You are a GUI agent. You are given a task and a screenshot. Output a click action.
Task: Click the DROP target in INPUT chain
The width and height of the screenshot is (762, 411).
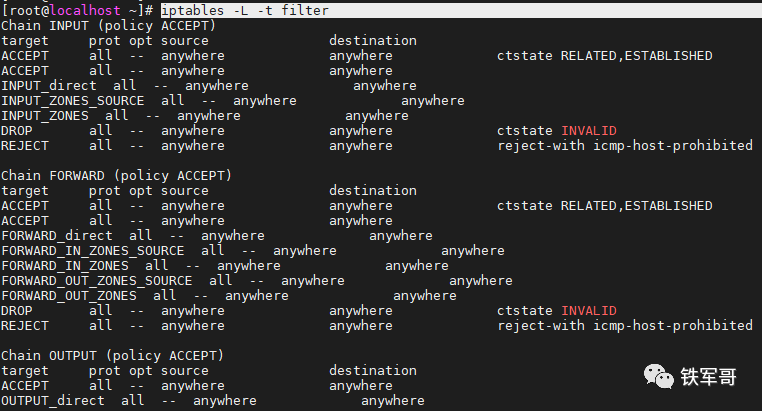(17, 130)
